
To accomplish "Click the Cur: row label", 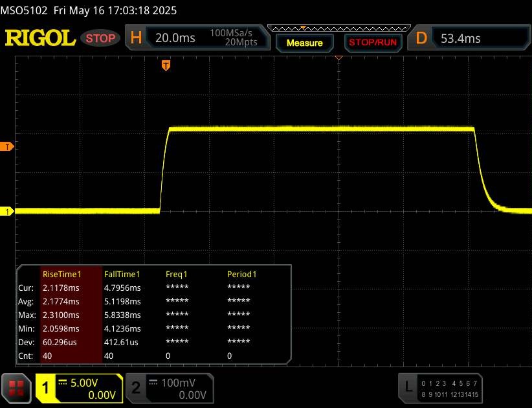I will point(26,288).
